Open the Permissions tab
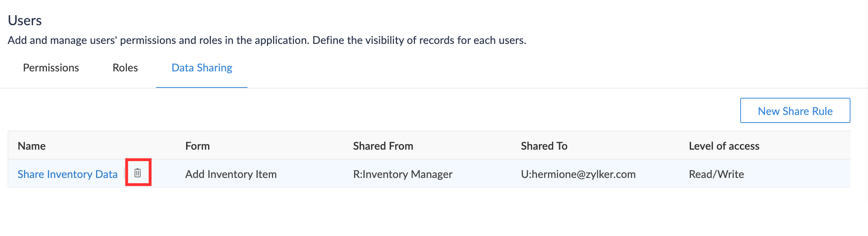Viewport: 868px width, 236px height. pos(51,68)
